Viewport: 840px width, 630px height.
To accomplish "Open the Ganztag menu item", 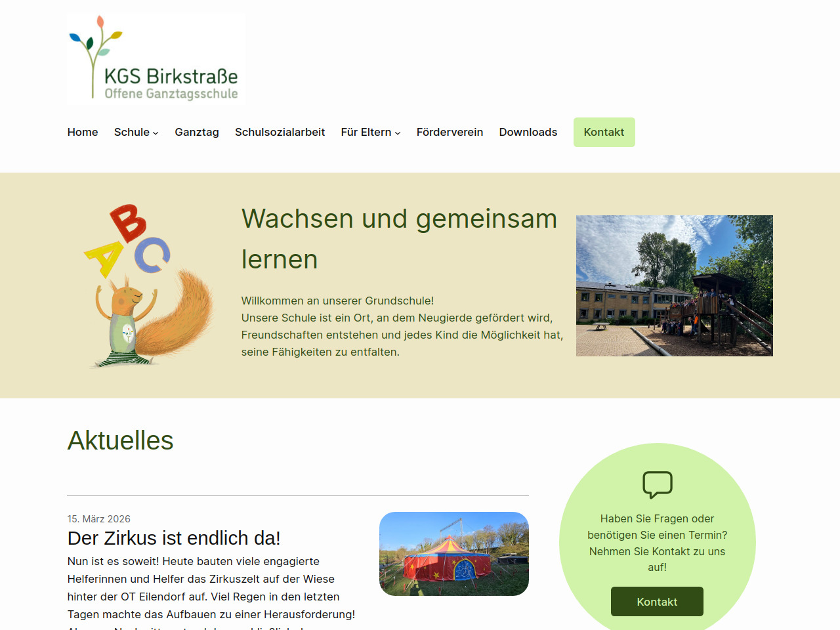I will click(197, 132).
